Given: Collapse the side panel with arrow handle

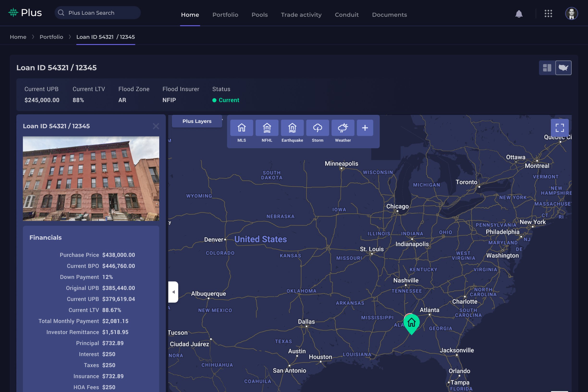Looking at the screenshot, I should point(173,292).
